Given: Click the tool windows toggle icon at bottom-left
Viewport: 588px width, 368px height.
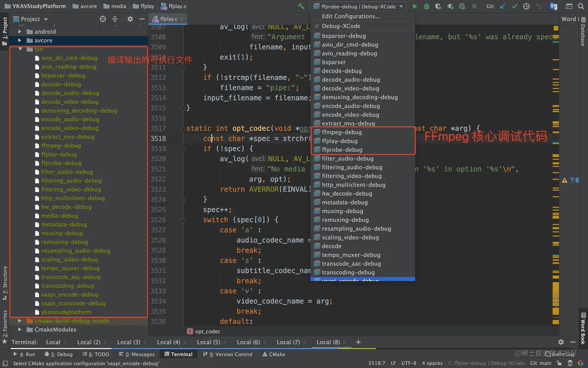Looking at the screenshot, I should (5, 363).
